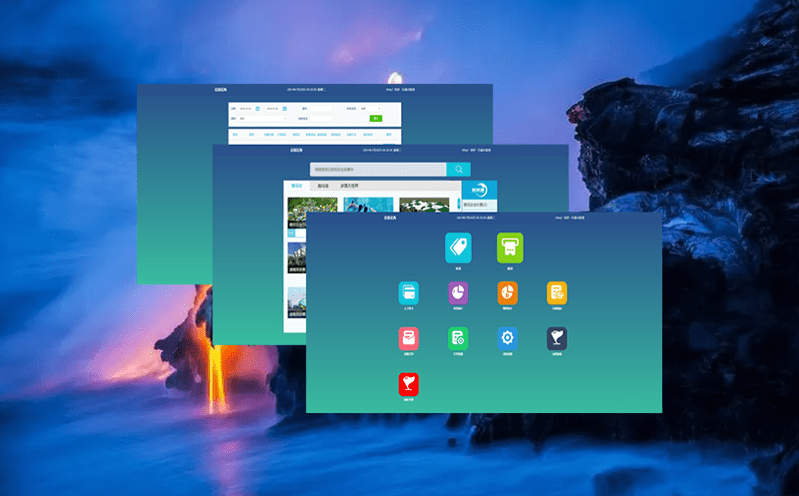Open the green calculator order icon
The width and height of the screenshot is (799, 496).
point(458,338)
